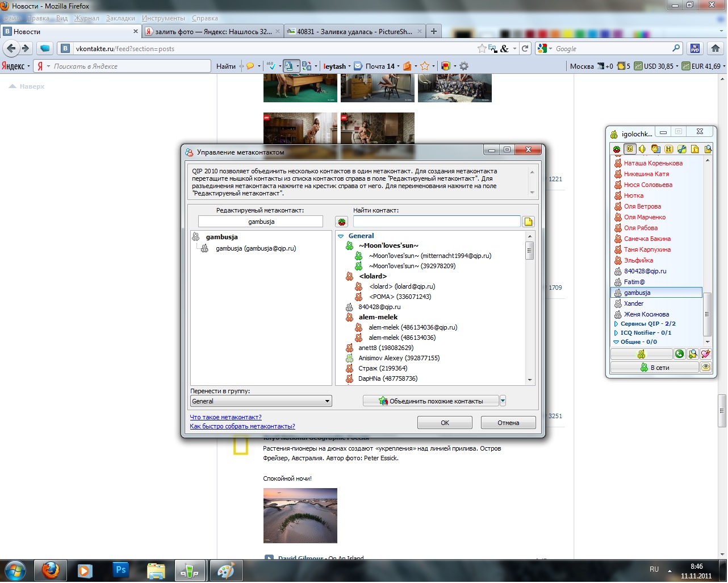
Task: Click the yellow info icon in QIP toolbar
Action: tap(694, 149)
